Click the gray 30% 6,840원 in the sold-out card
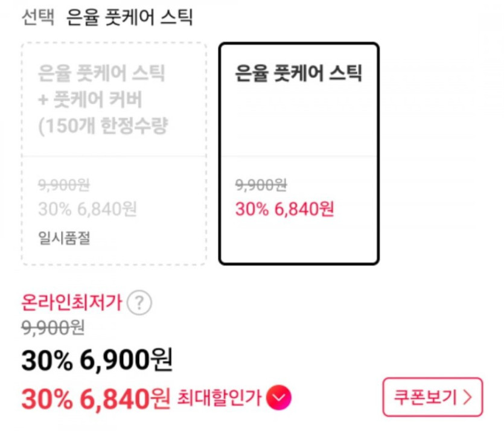The image size is (504, 437). point(88,209)
